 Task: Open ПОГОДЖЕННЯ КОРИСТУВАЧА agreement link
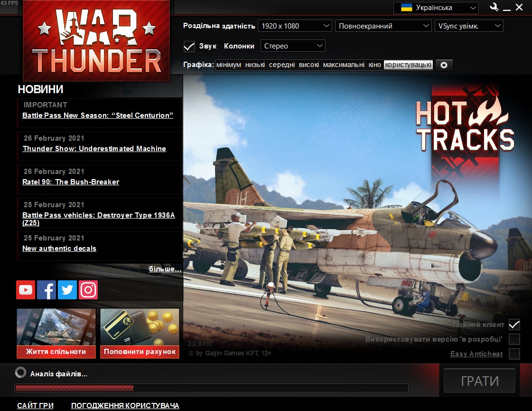[125, 406]
